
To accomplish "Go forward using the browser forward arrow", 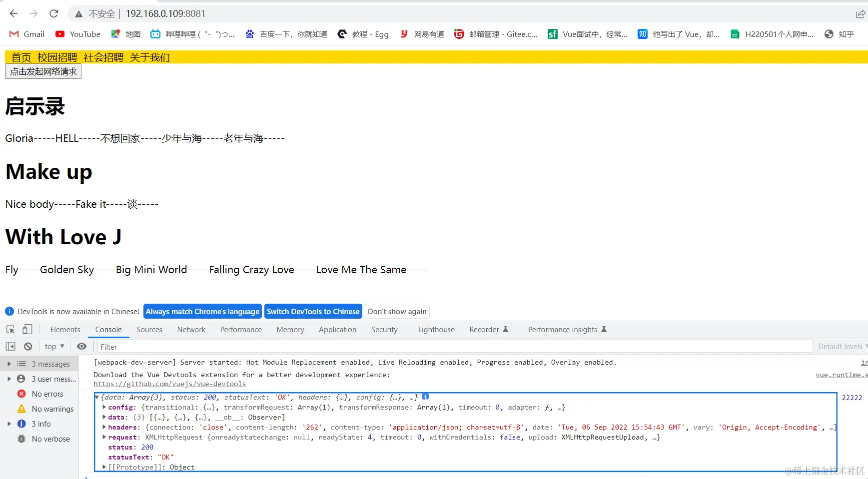I will pyautogui.click(x=34, y=13).
